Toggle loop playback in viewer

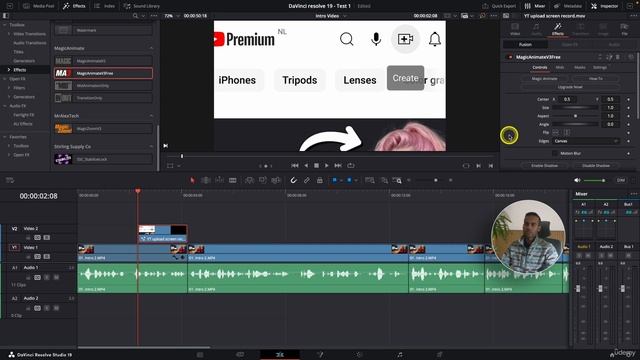(351, 166)
